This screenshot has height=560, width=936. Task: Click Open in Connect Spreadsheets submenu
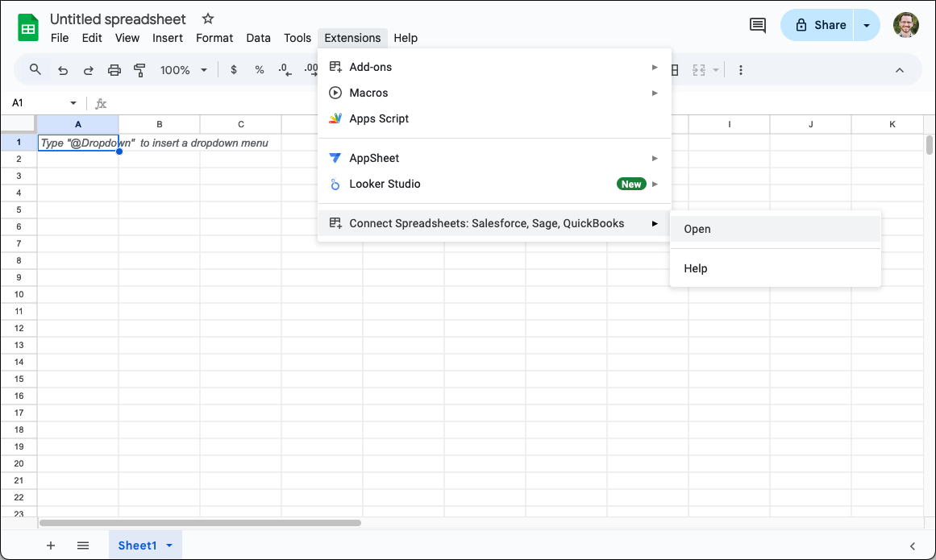(697, 229)
